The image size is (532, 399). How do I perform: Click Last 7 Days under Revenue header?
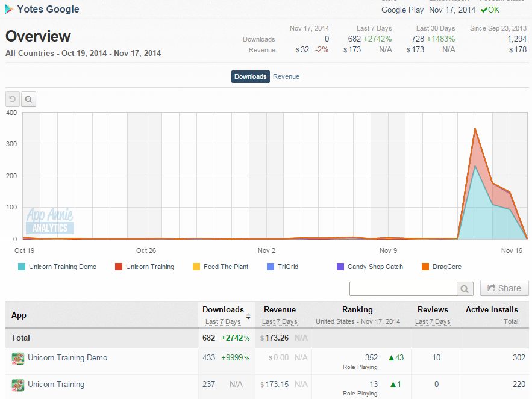(x=280, y=321)
